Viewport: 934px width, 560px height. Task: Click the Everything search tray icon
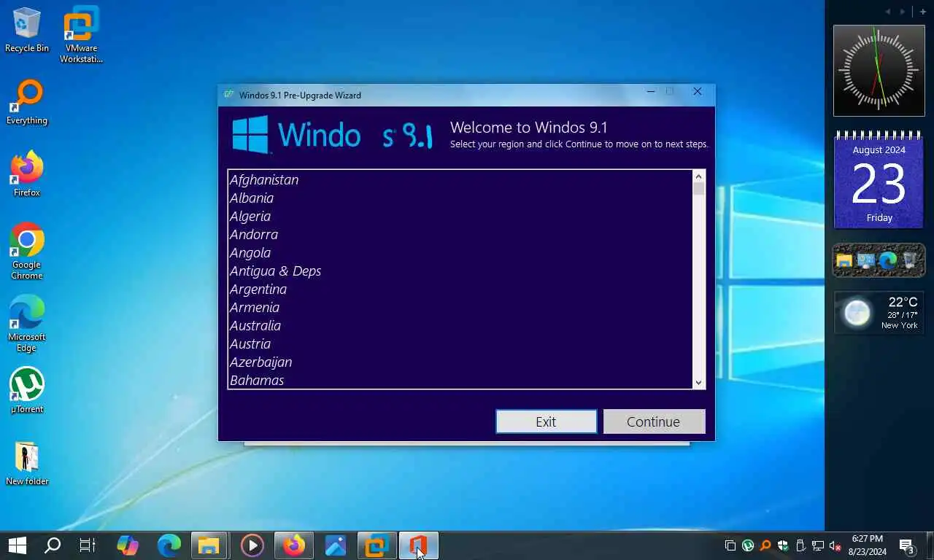765,545
